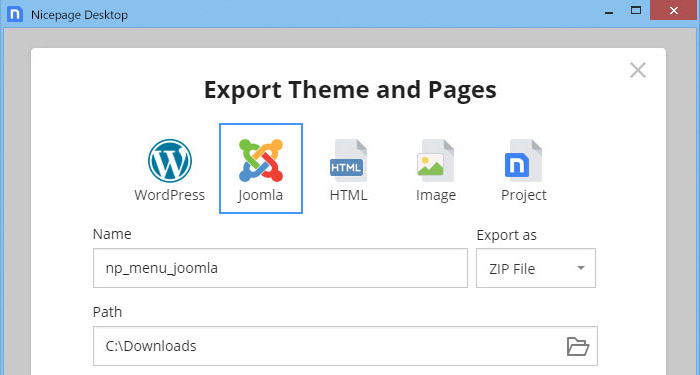Minimize the Nicepage Desktop window

pyautogui.click(x=608, y=12)
